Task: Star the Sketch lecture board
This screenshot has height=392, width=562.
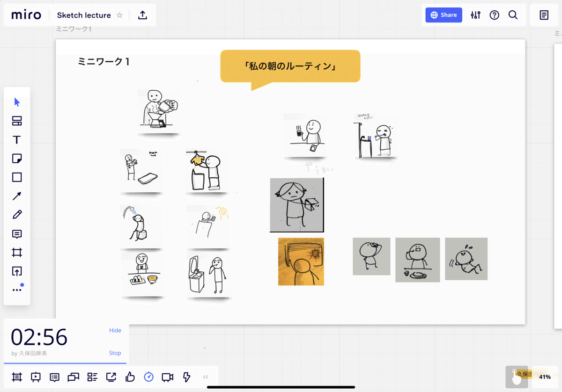Action: click(120, 15)
